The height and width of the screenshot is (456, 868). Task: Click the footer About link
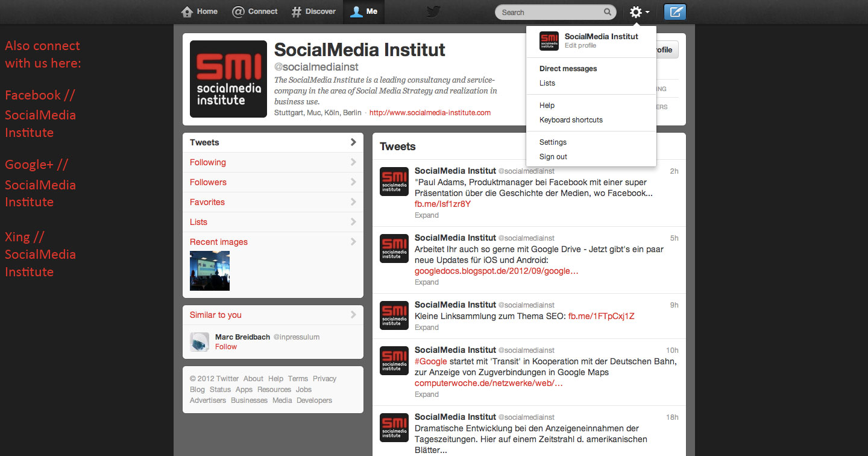tap(253, 379)
